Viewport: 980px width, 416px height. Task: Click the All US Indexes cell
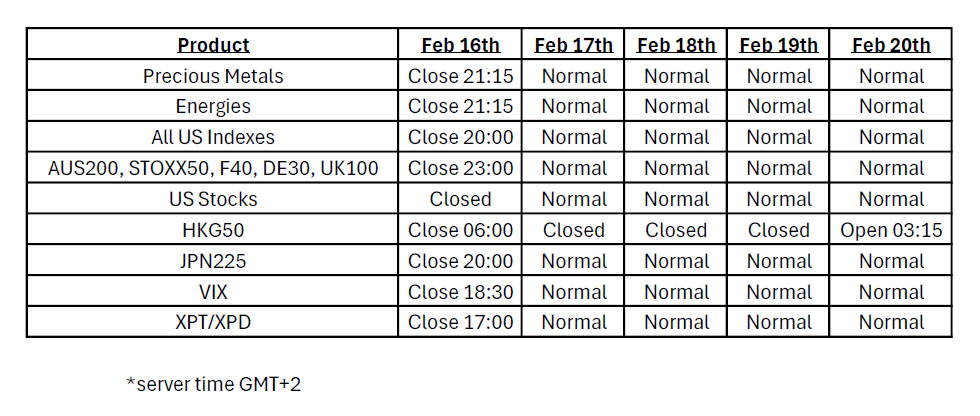213,137
